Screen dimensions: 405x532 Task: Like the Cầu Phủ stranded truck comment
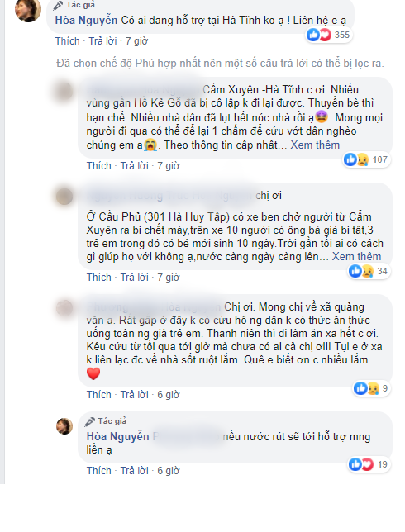click(x=99, y=278)
